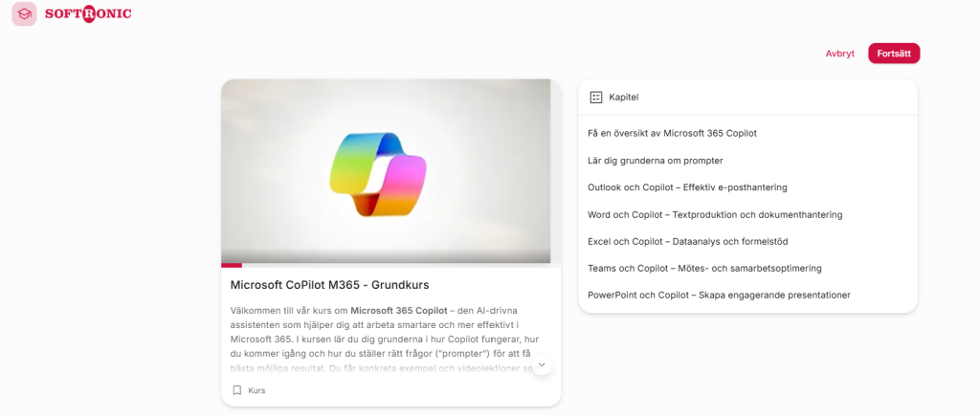
Task: Click the Kapitel panel header
Action: (747, 98)
